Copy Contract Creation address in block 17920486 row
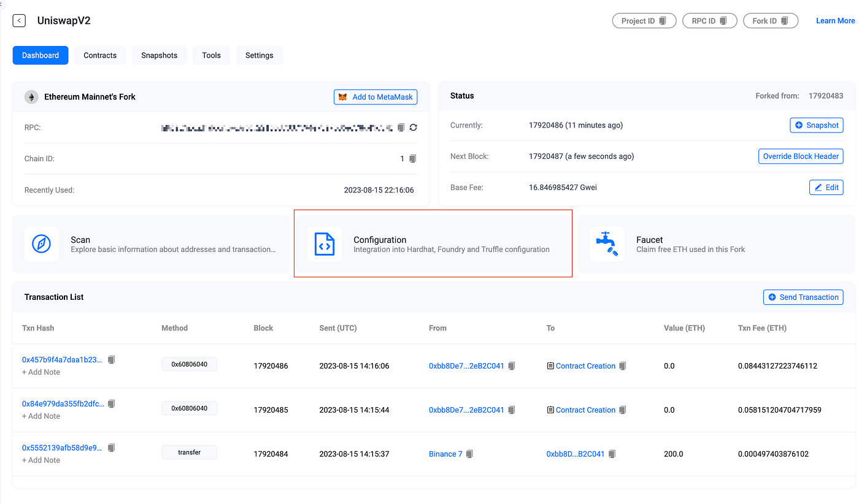Screen dimensions: 859x504 coord(622,366)
